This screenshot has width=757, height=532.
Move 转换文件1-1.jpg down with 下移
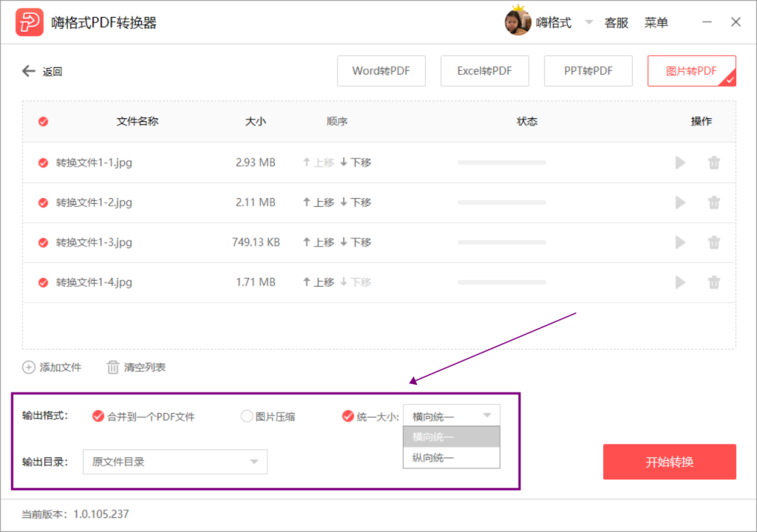(356, 163)
